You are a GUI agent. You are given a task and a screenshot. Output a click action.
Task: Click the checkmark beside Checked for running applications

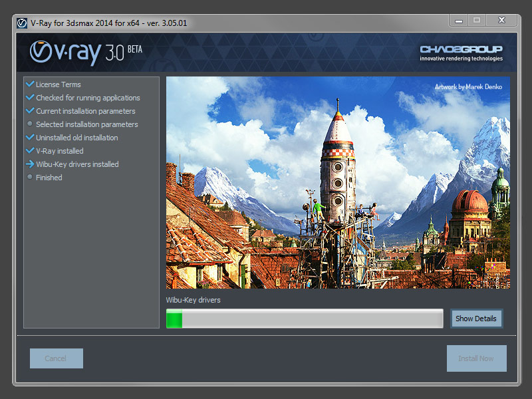[30, 97]
